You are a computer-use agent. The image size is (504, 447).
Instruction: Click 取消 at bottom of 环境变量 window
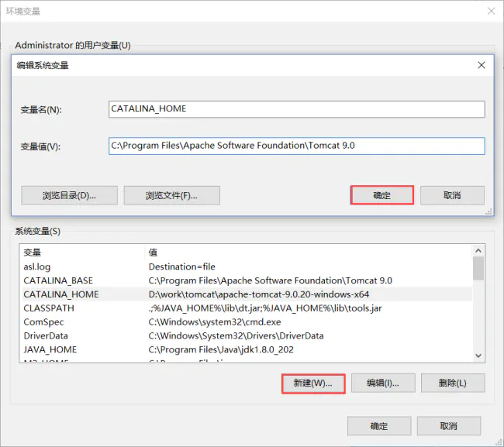click(449, 426)
